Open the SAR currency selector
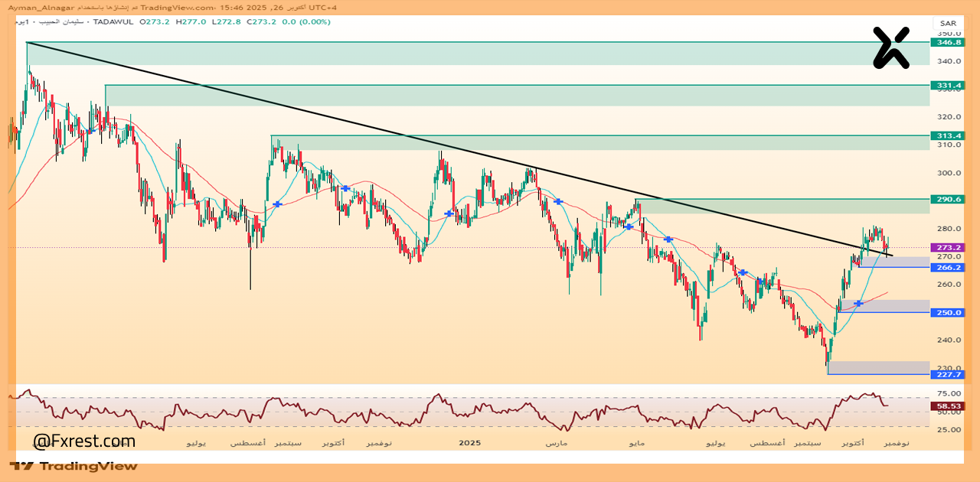This screenshot has height=482, width=980. [x=947, y=24]
